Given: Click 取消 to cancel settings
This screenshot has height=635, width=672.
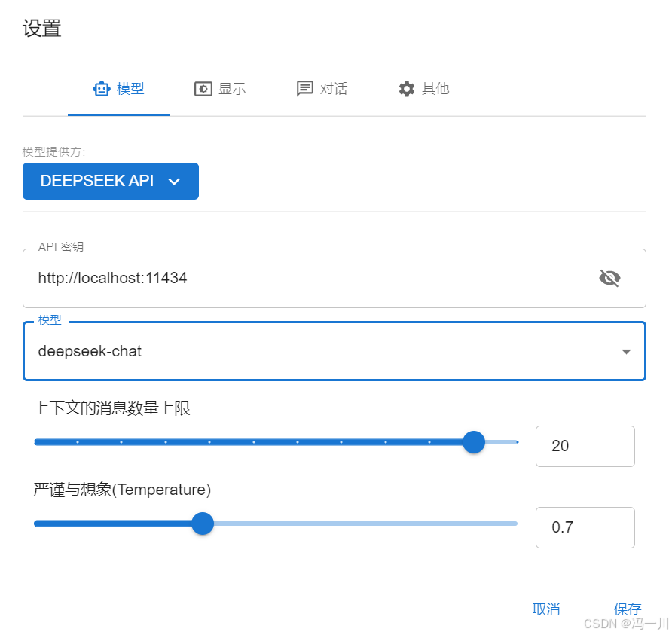Looking at the screenshot, I should [546, 609].
